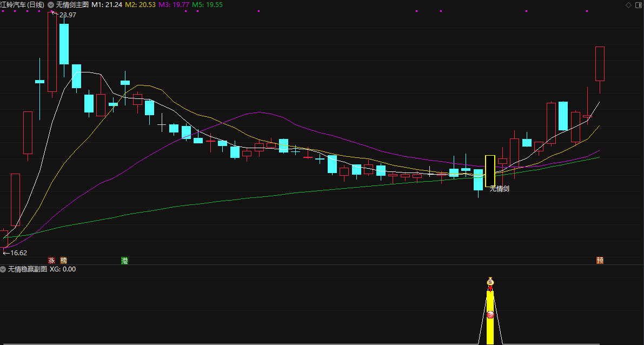Click the 无情剑 signal label on chart

click(x=500, y=189)
